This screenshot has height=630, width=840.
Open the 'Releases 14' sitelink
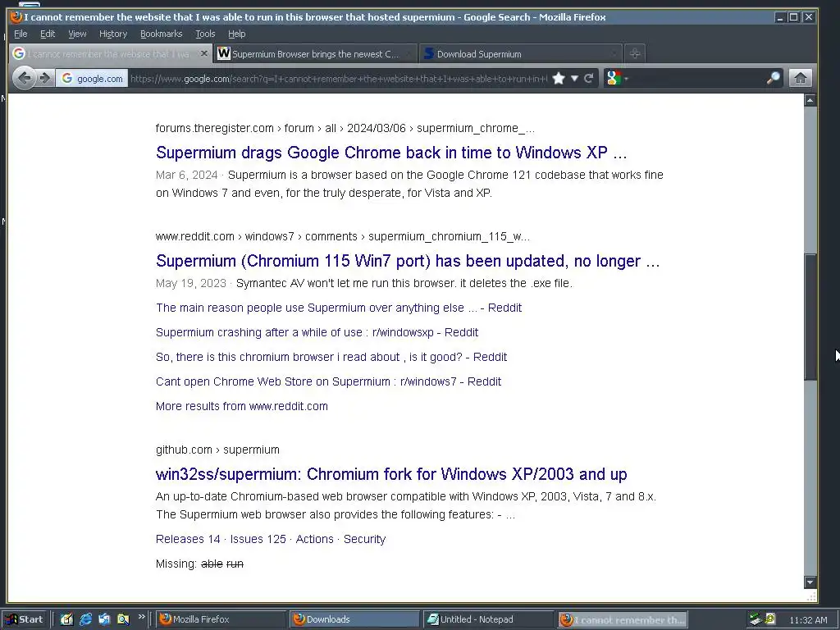[188, 539]
